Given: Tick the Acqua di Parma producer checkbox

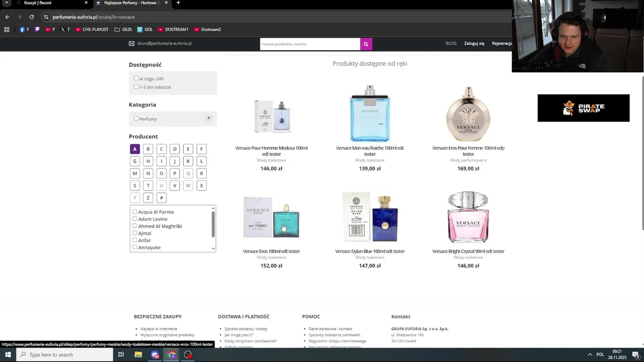Looking at the screenshot, I should point(135,212).
